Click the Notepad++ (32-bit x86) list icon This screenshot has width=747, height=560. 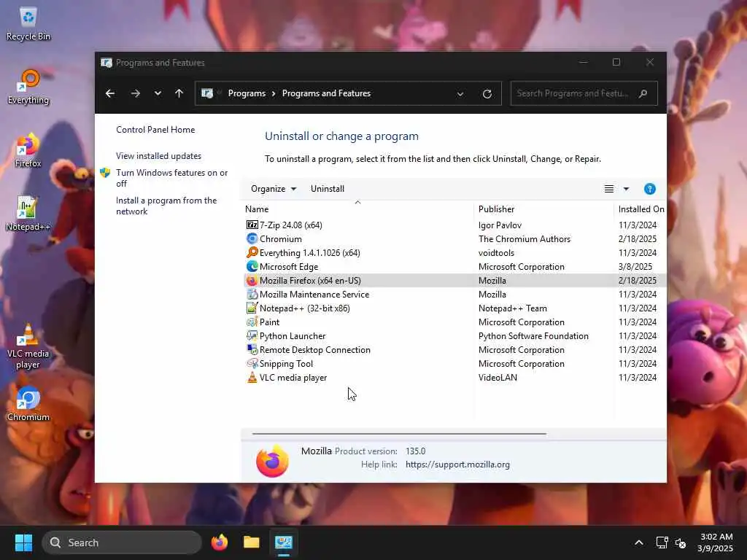[x=252, y=308]
